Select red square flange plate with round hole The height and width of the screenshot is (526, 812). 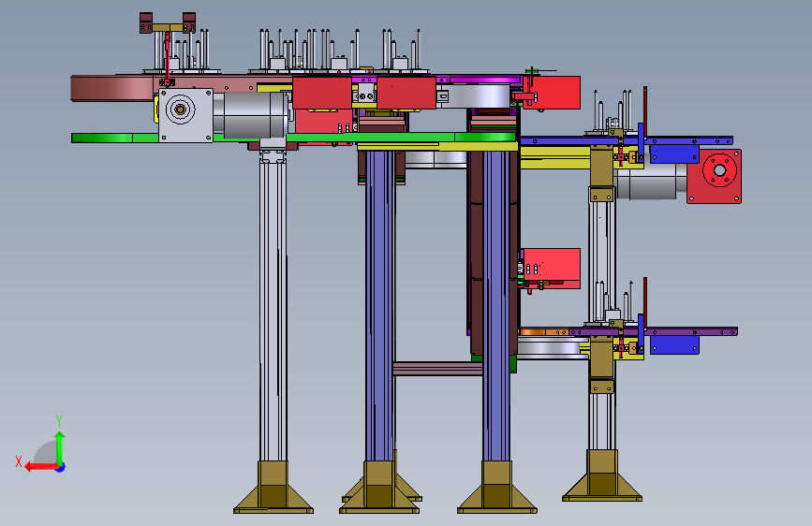(x=714, y=177)
